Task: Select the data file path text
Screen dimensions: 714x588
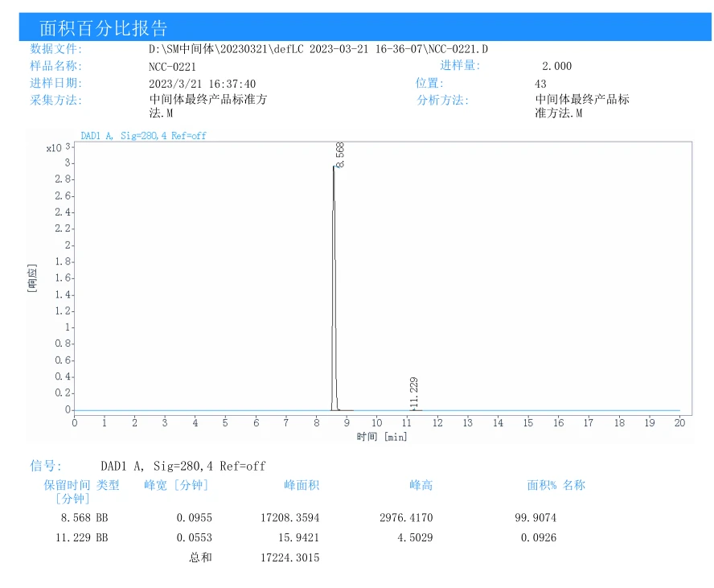Action: pyautogui.click(x=318, y=49)
